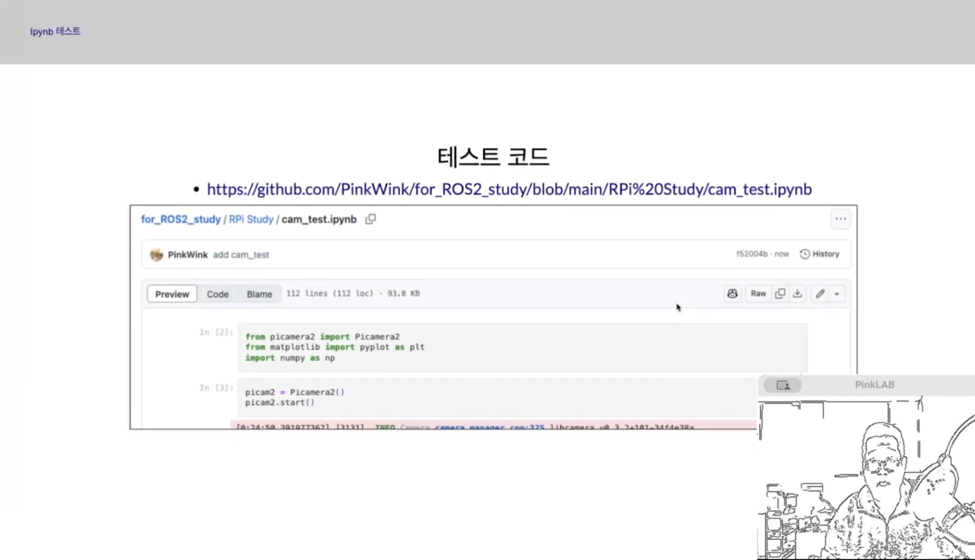The image size is (975, 560).
Task: Click PinkWink's avatar image
Action: pyautogui.click(x=156, y=255)
